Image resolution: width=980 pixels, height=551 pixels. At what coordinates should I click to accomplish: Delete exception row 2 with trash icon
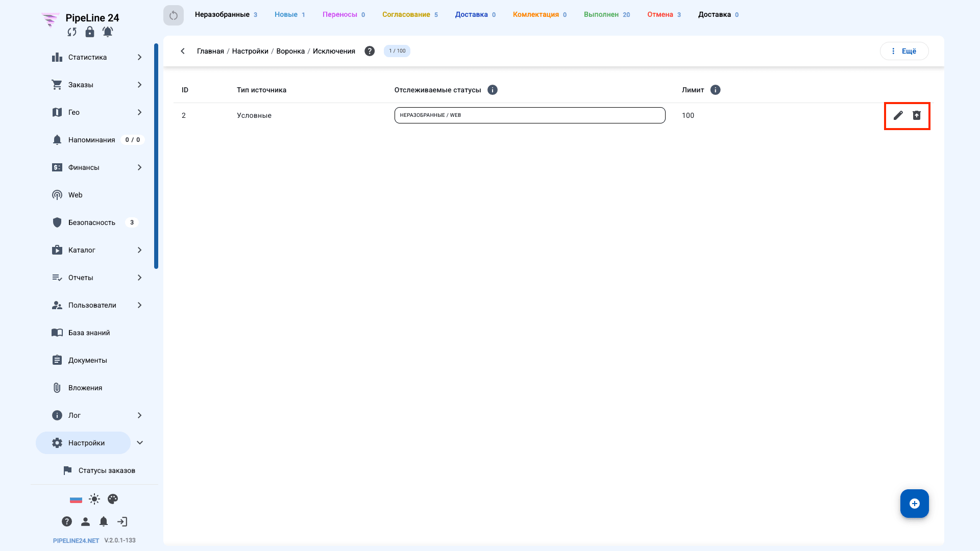pyautogui.click(x=917, y=115)
